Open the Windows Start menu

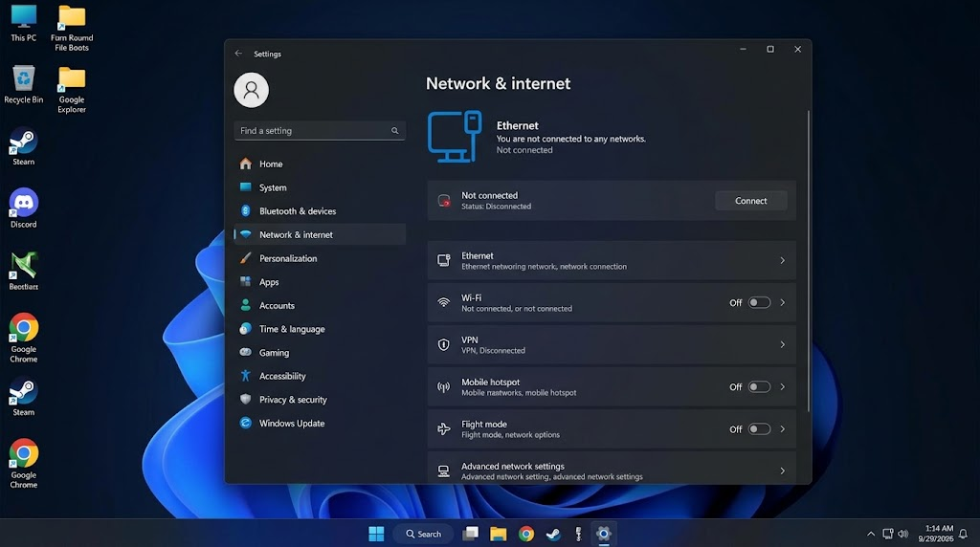click(x=376, y=534)
